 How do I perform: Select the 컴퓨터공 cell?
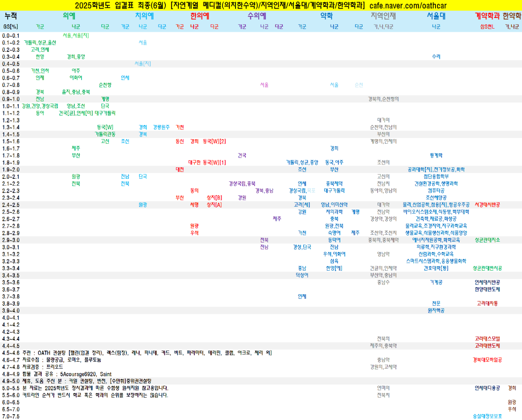436,191
